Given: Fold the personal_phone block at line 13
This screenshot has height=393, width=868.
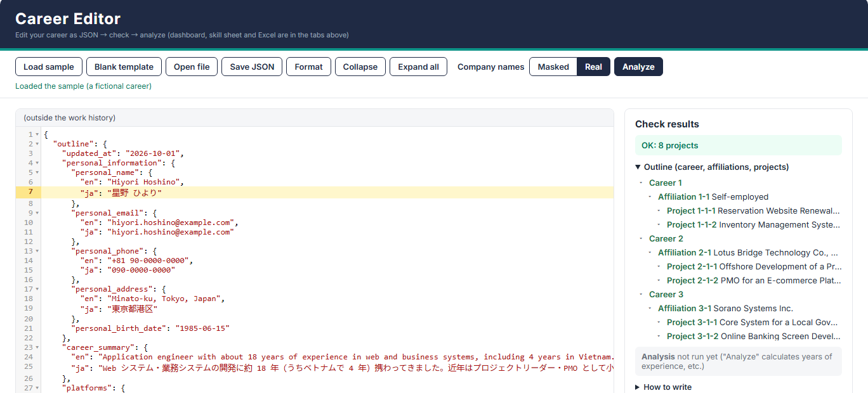Looking at the screenshot, I should click(x=37, y=251).
